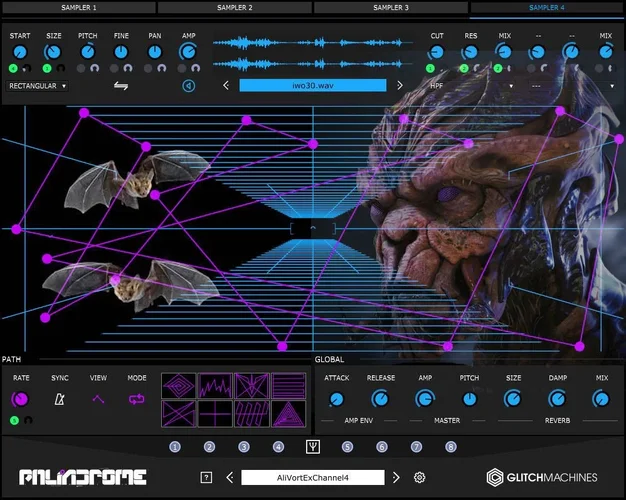The height and width of the screenshot is (500, 626).
Task: Open help with the question mark icon
Action: 206,477
